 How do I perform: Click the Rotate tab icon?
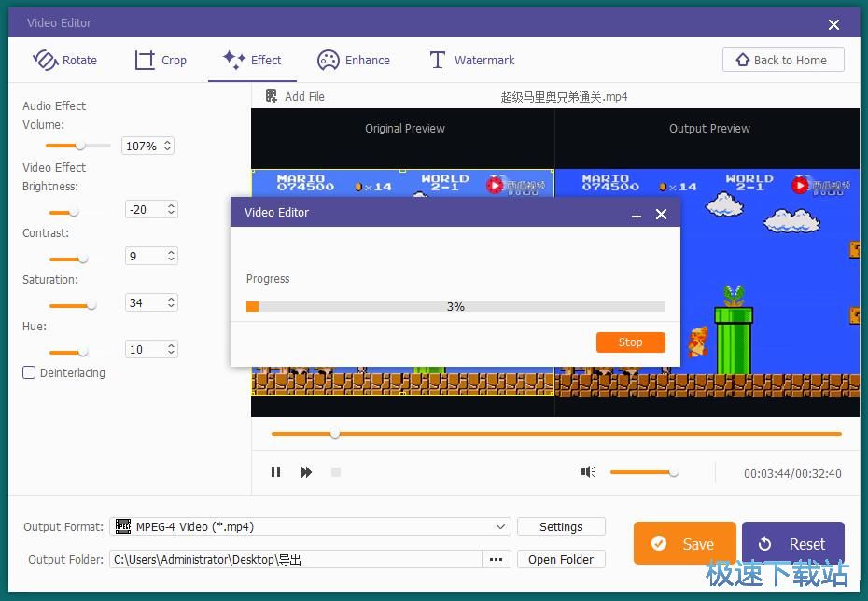pos(46,60)
